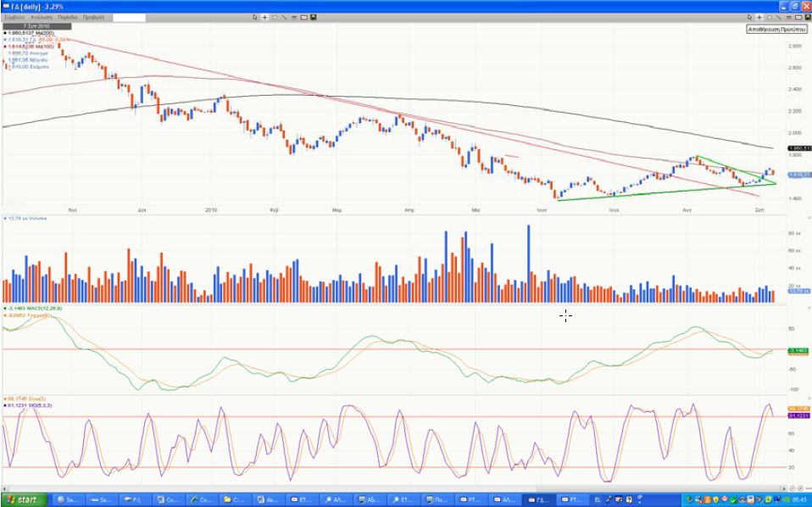Open the Προβολή menu

[x=95, y=17]
